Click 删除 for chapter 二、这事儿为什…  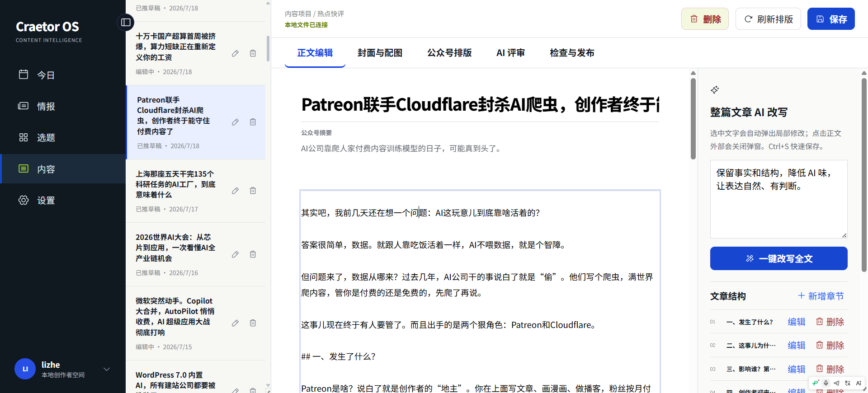click(830, 345)
